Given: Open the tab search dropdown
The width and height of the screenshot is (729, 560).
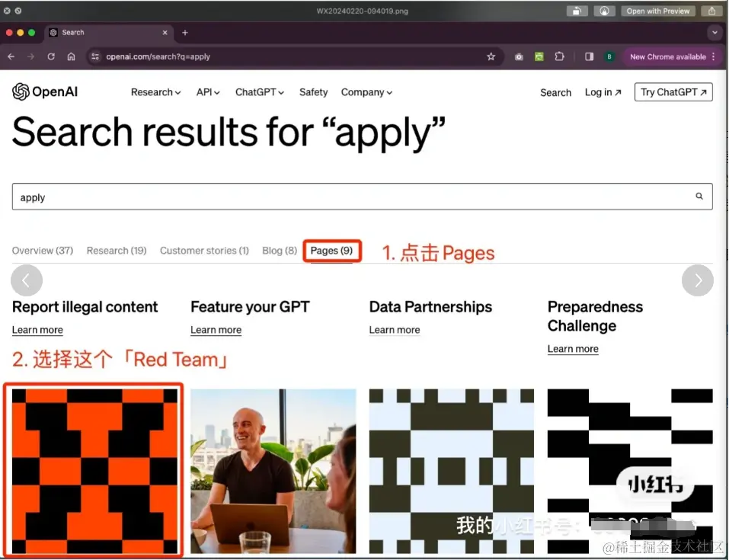Looking at the screenshot, I should point(715,33).
